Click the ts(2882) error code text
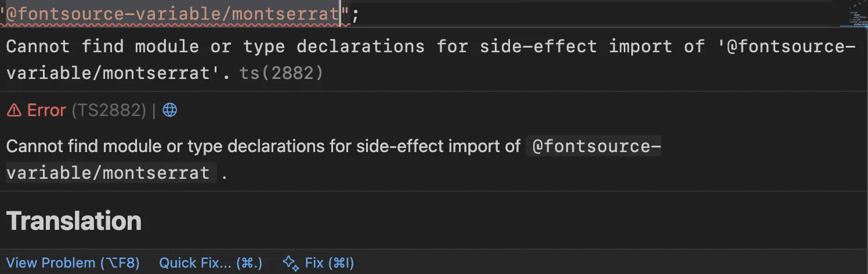 coord(281,74)
